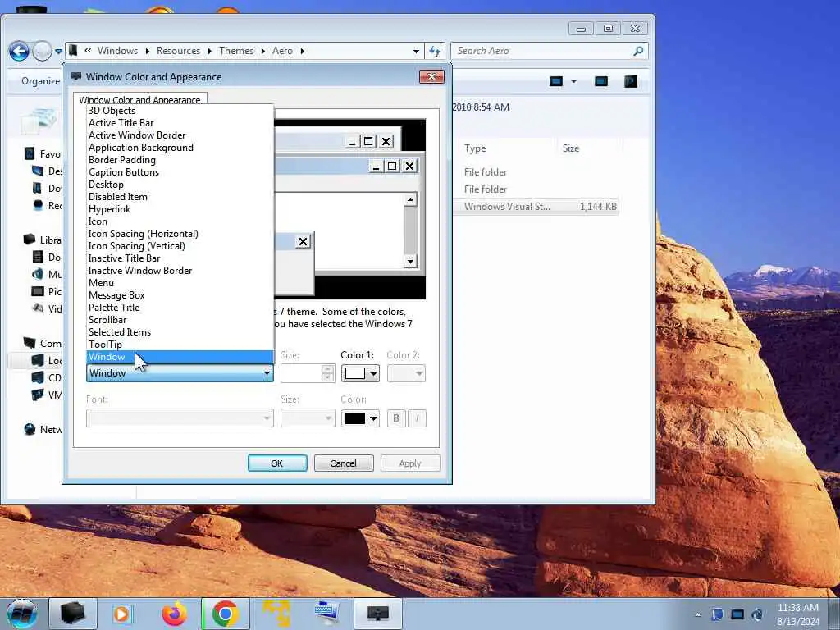Toggle the Bold font button

396,418
